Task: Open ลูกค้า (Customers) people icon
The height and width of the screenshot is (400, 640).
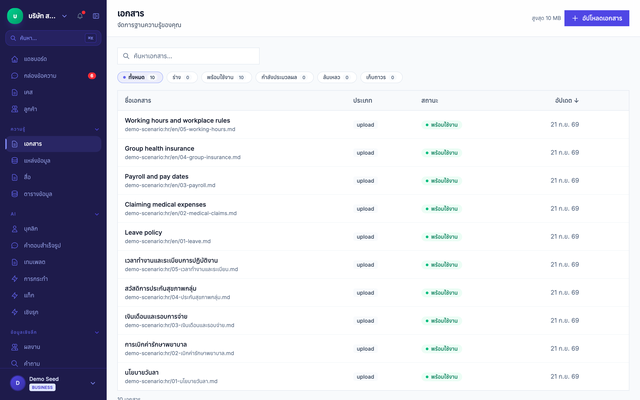Action: (15, 109)
